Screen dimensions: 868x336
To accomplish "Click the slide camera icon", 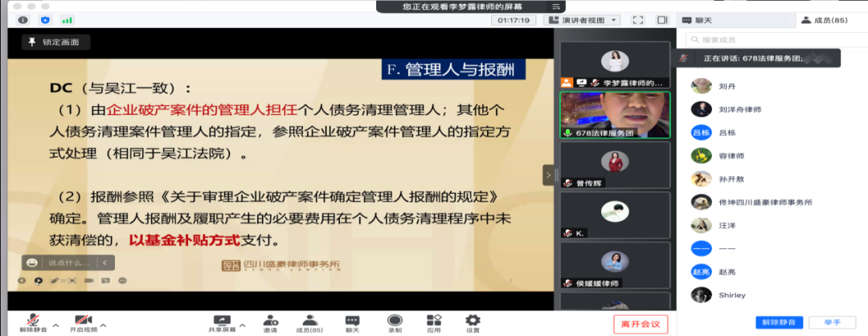I will coord(88,281).
